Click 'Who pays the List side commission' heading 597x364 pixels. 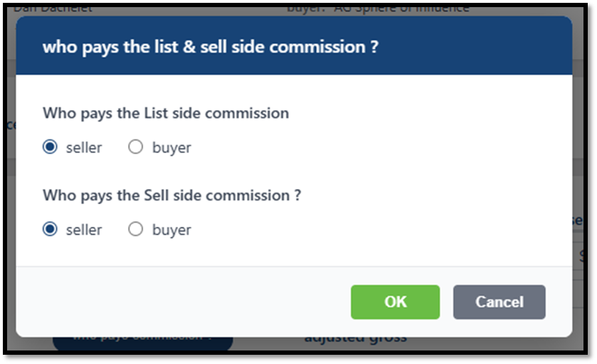pos(166,113)
